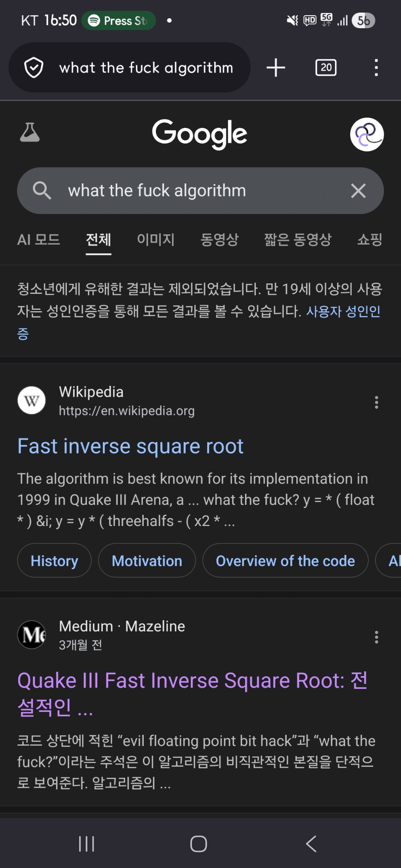Tap the magnifying glass search icon
401x868 pixels.
point(42,191)
